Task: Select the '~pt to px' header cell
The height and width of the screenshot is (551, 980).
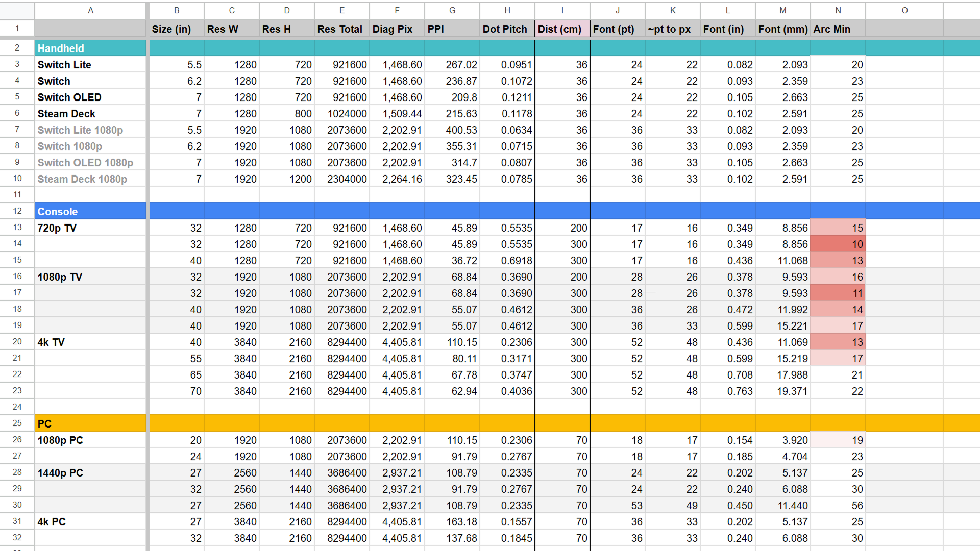Action: (673, 29)
